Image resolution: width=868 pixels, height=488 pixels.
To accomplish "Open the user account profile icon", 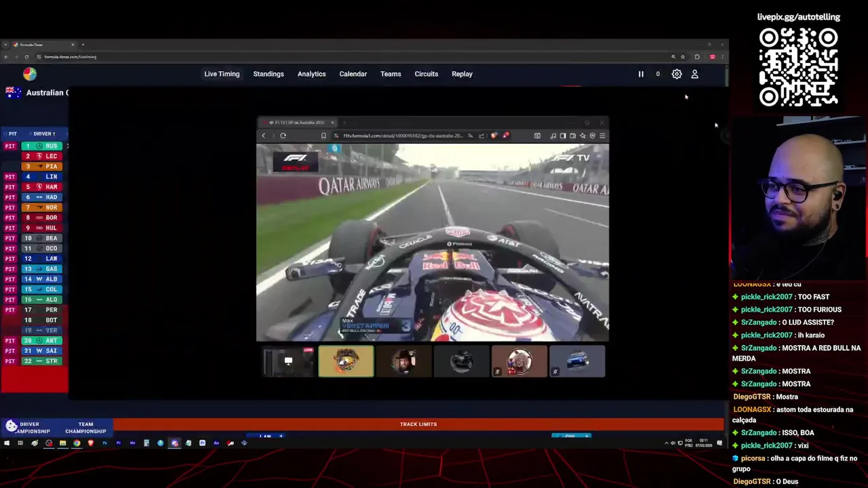I will pyautogui.click(x=694, y=74).
